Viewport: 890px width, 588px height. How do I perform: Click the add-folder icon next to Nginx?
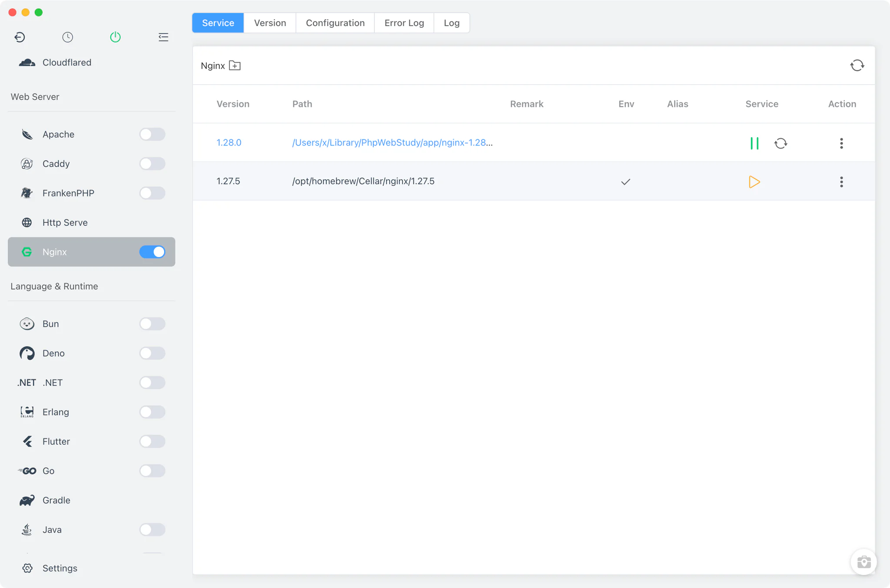(x=235, y=66)
